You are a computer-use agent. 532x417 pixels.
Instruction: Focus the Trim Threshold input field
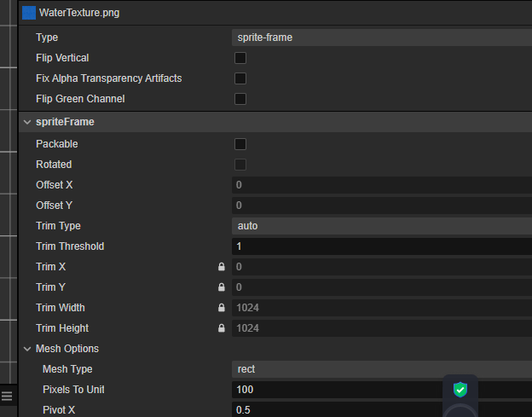(382, 246)
